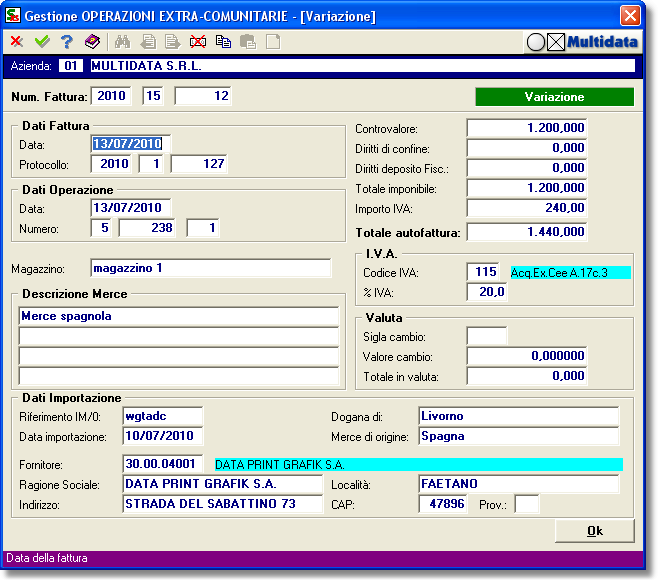This screenshot has height=582, width=658.
Task: Click the red X cancel icon in toolbar
Action: pyautogui.click(x=16, y=41)
